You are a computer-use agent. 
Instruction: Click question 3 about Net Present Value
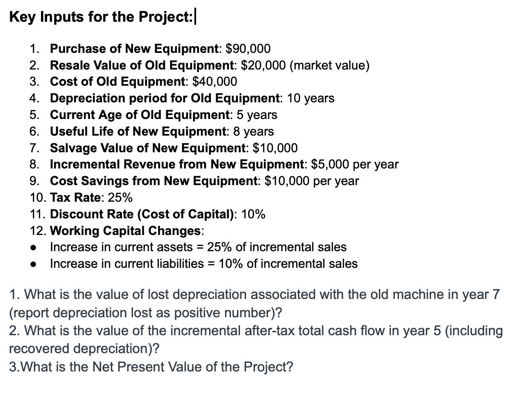tap(151, 366)
